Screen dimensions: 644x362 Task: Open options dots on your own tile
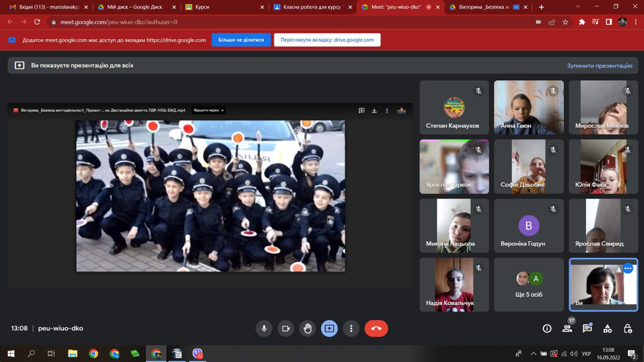627,268
